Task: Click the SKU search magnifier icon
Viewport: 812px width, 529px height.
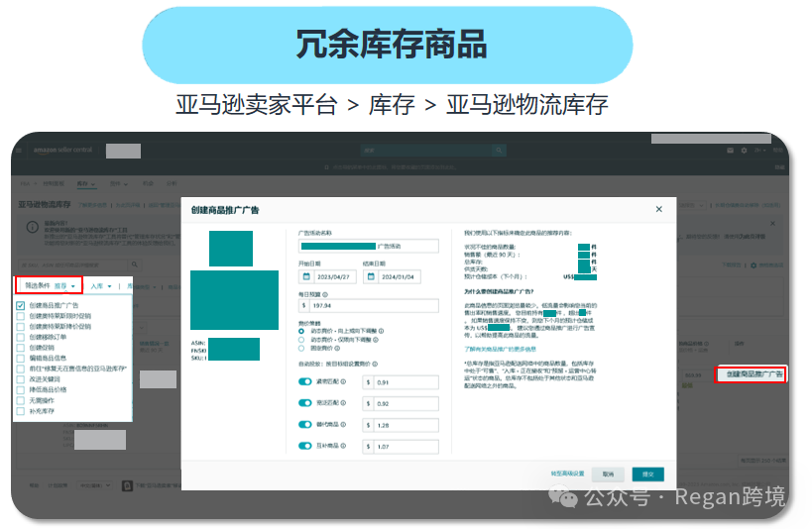Action: click(135, 264)
